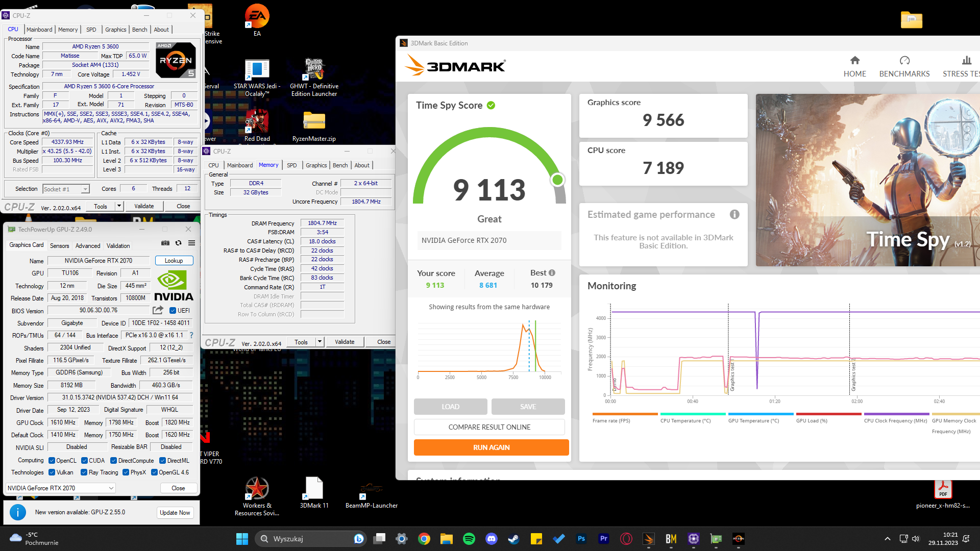This screenshot has height=551, width=980.
Task: Open Steam from the taskbar
Action: point(513,539)
